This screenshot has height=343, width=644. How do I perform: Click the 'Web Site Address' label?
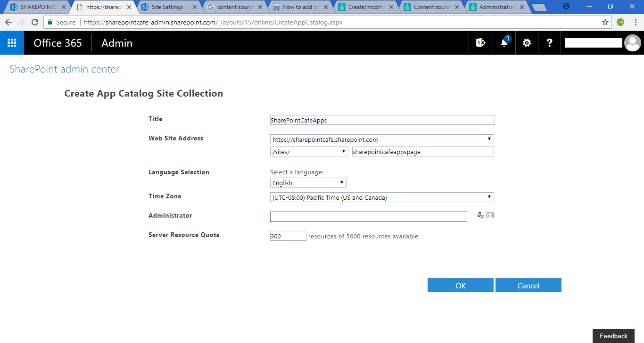click(x=176, y=138)
